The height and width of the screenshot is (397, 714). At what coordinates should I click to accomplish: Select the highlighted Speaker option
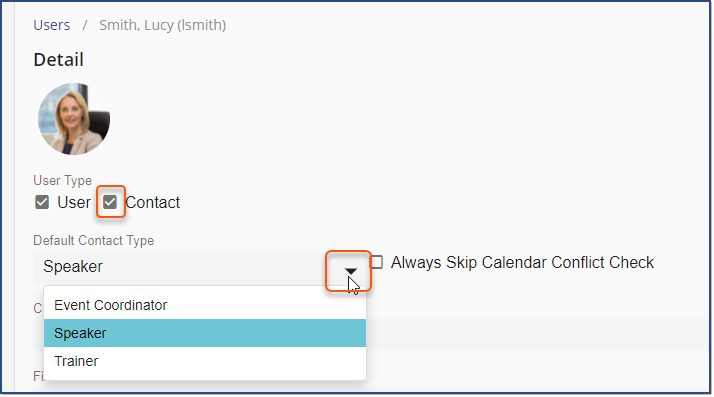coord(205,333)
